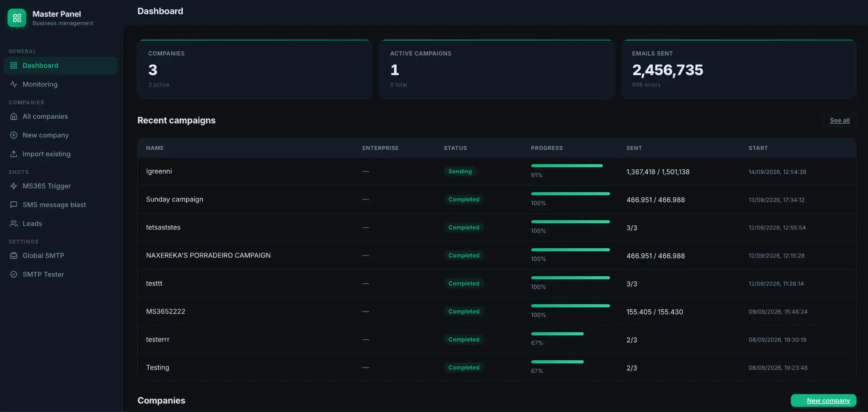
Task: Click the 686 errors text
Action: point(646,84)
